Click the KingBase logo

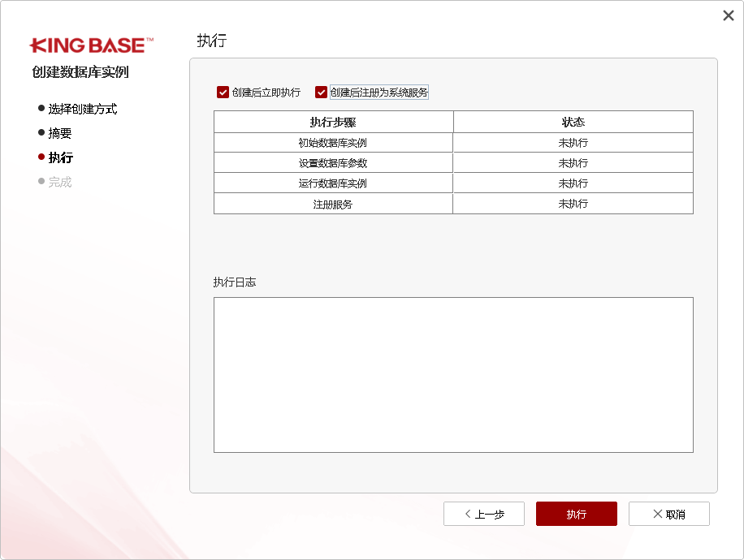(91, 45)
